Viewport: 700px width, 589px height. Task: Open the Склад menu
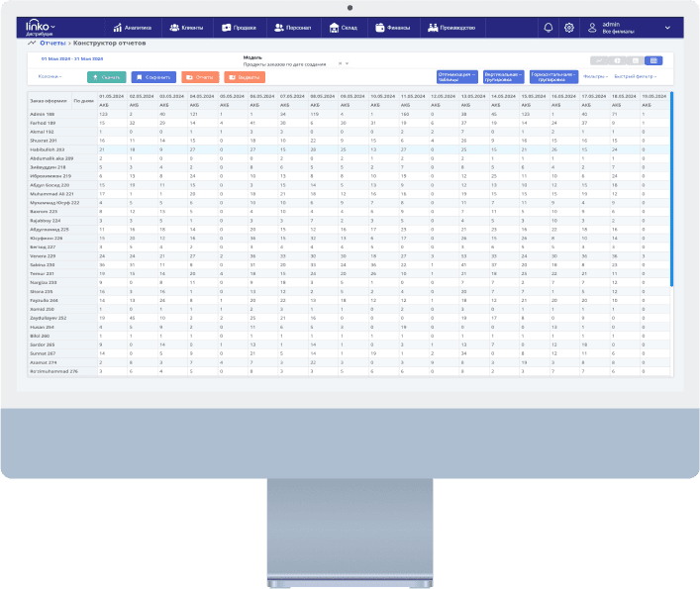click(343, 28)
